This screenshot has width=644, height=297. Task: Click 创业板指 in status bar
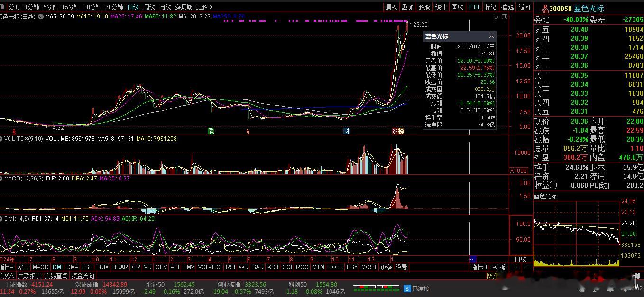[x=229, y=285]
